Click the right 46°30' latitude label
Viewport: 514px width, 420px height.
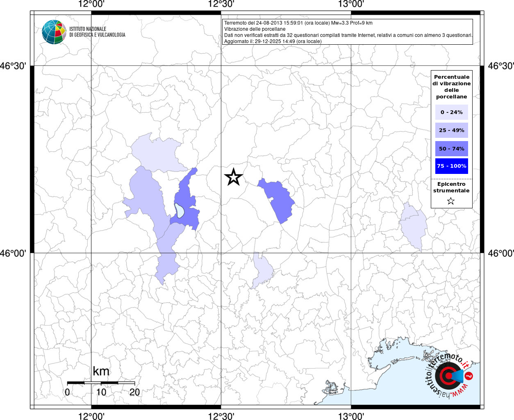tap(500, 66)
